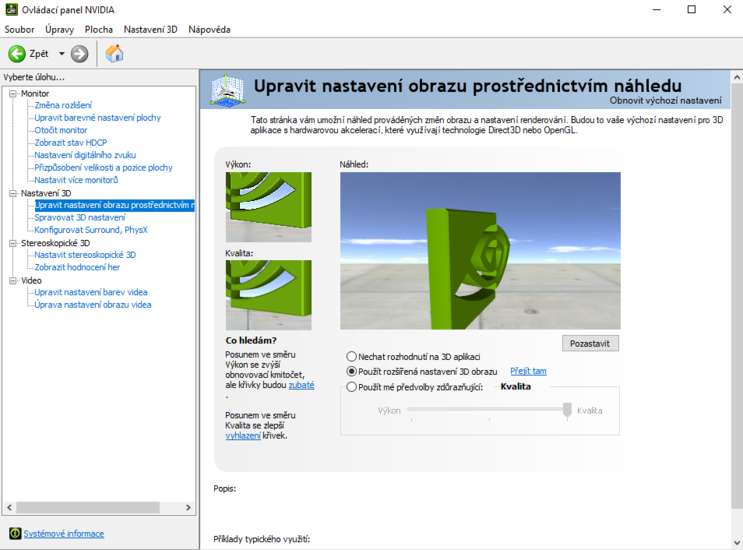This screenshot has width=743, height=550.
Task: Open Nastavit více monitorů task
Action: coord(76,180)
